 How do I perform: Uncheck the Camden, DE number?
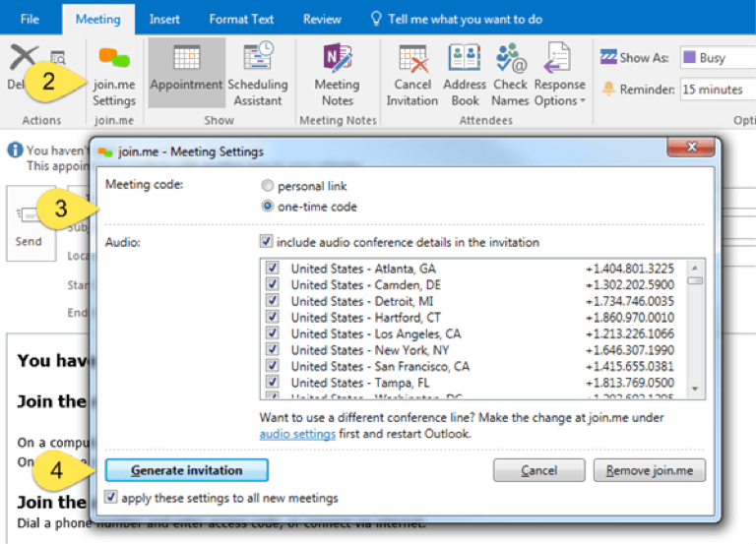tap(273, 284)
